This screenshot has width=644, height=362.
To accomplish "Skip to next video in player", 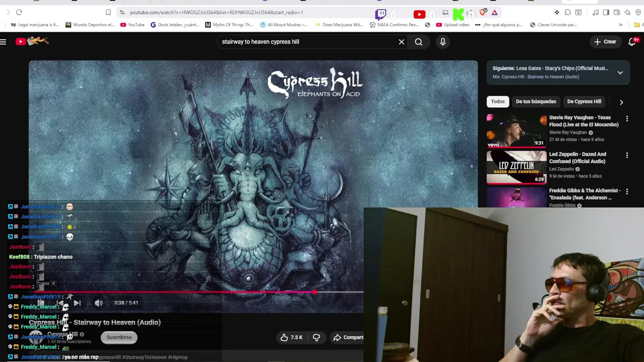I will click(x=77, y=303).
